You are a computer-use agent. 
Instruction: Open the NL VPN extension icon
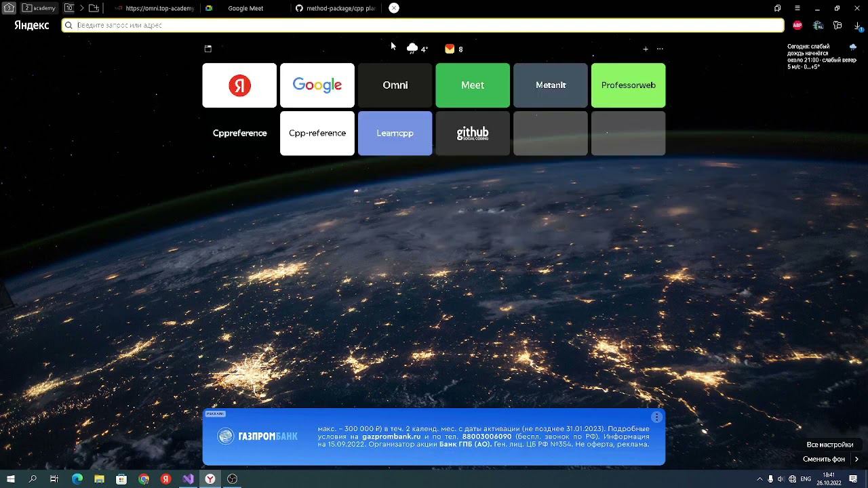click(818, 25)
